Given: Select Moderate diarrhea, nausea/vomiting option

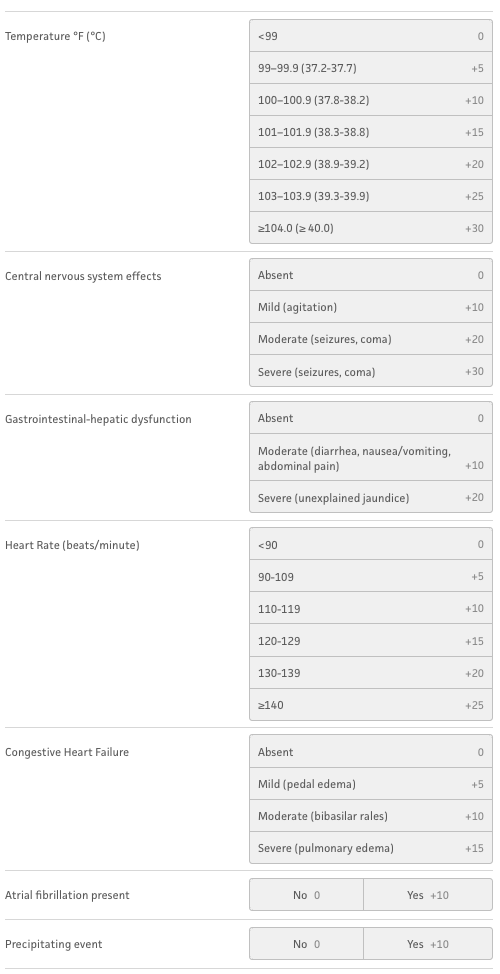Looking at the screenshot, I should point(371,457).
